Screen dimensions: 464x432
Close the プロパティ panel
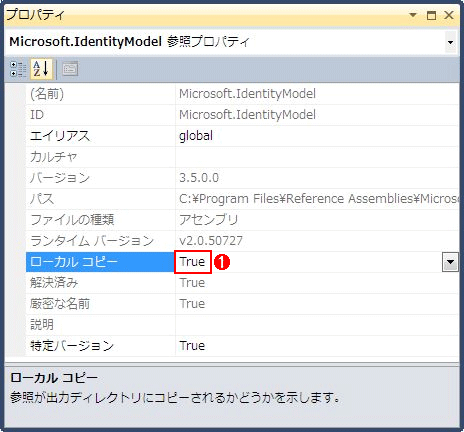[x=449, y=15]
